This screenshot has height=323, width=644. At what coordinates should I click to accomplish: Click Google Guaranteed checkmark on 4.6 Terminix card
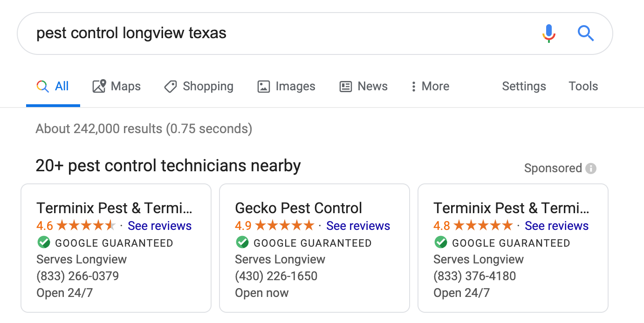(x=43, y=242)
